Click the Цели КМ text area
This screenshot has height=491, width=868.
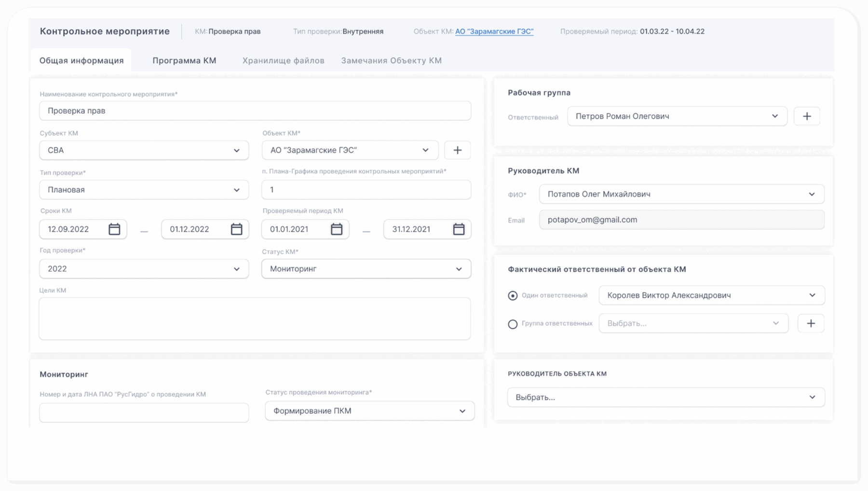tap(255, 318)
